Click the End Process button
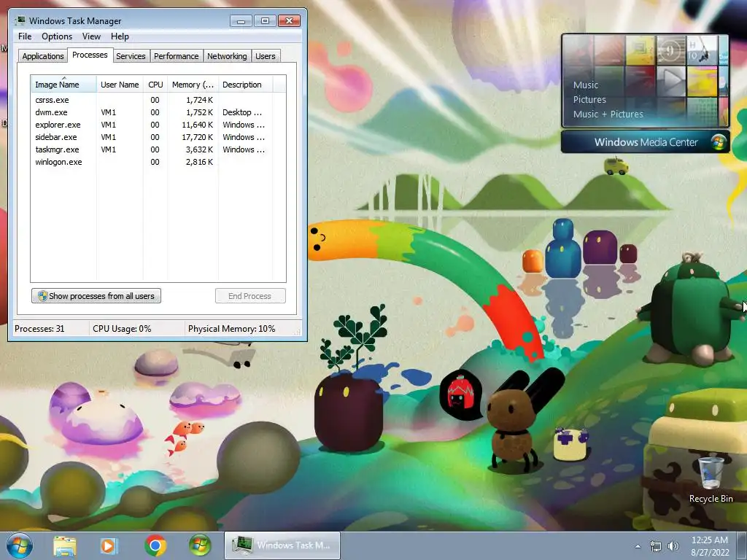Image resolution: width=747 pixels, height=560 pixels. 250,296
